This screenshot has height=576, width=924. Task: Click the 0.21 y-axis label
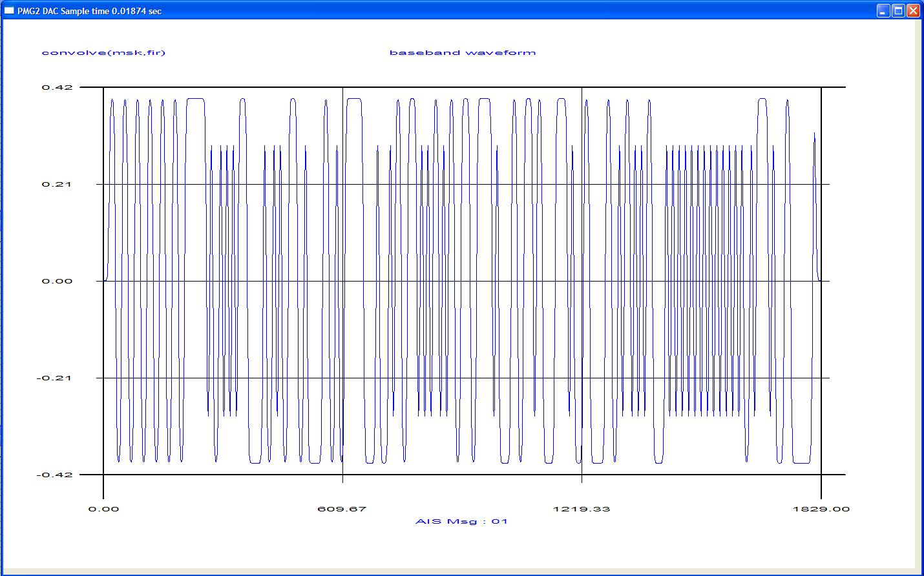click(57, 184)
